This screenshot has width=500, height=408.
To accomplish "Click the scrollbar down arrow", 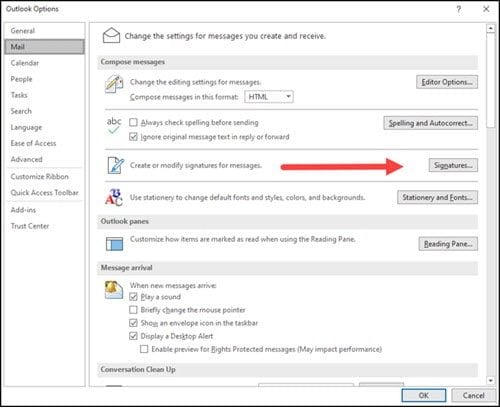I will coord(490,380).
